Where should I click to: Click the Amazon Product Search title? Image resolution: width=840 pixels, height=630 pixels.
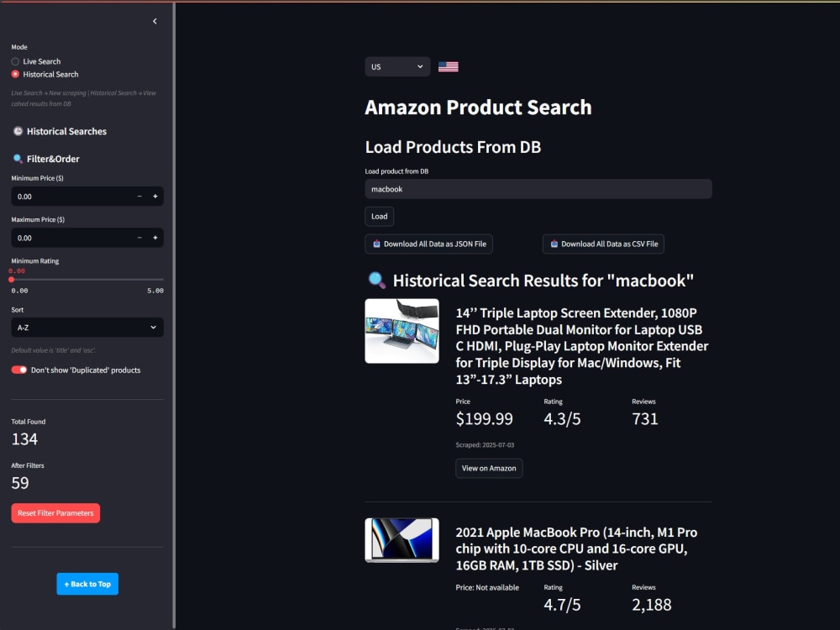[x=479, y=108]
